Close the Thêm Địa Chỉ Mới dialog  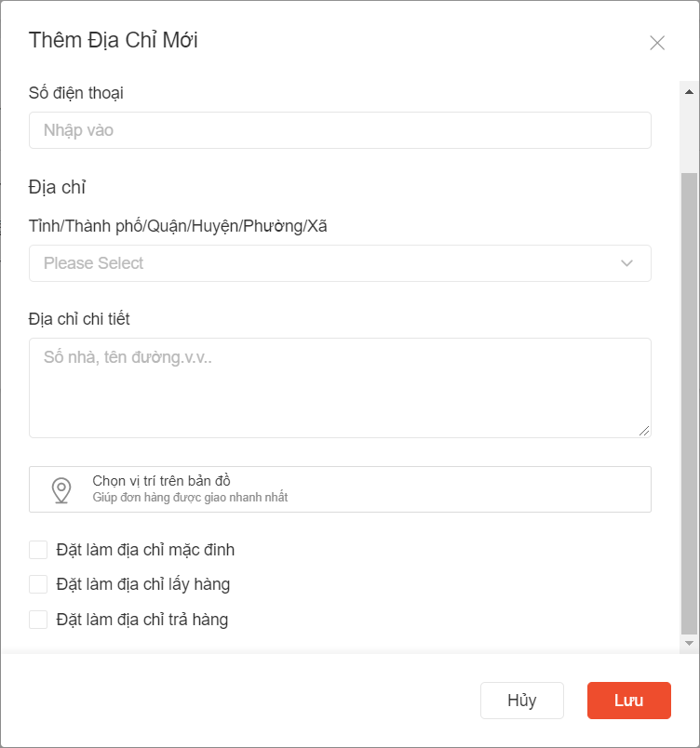[x=657, y=43]
